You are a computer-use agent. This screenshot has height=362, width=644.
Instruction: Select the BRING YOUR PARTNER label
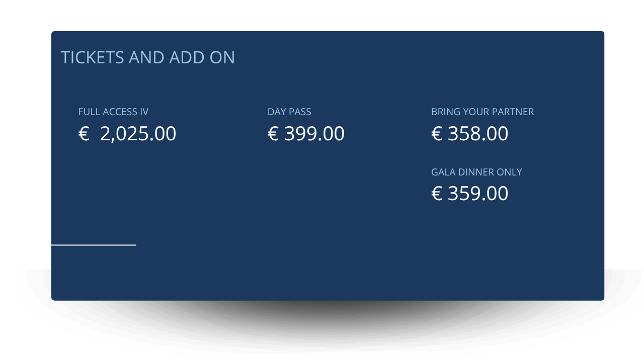pos(482,112)
